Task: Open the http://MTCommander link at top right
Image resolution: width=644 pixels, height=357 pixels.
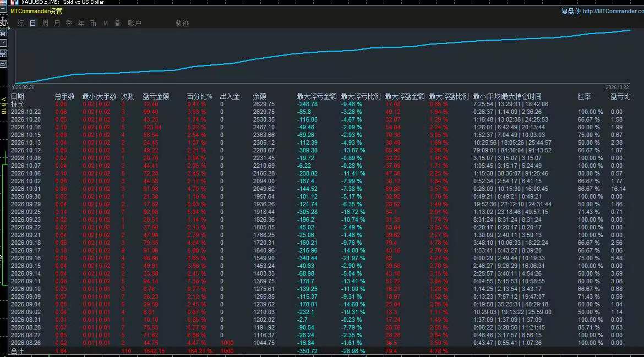Action: [x=613, y=11]
